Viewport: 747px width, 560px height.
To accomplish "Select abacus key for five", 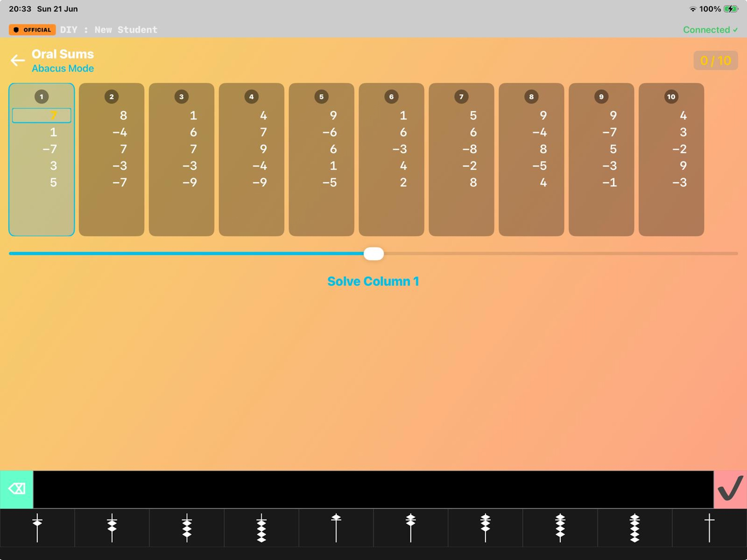I will (336, 528).
